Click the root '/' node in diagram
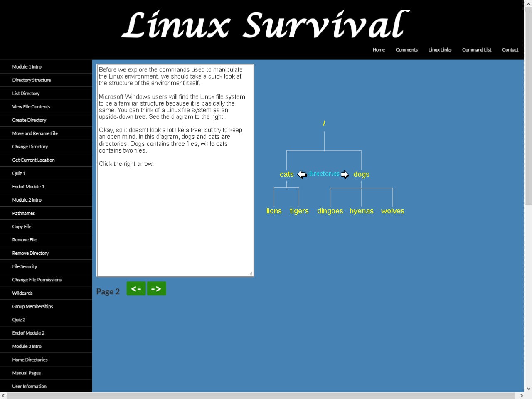The image size is (532, 399). [x=324, y=123]
